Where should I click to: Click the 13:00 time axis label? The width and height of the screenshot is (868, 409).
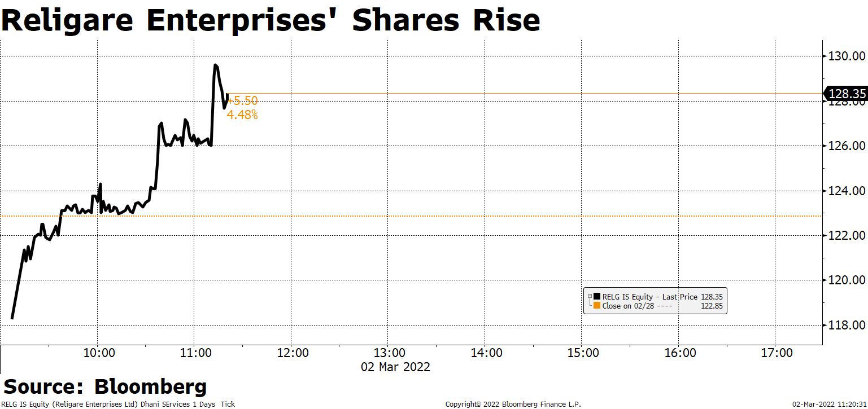[x=389, y=353]
